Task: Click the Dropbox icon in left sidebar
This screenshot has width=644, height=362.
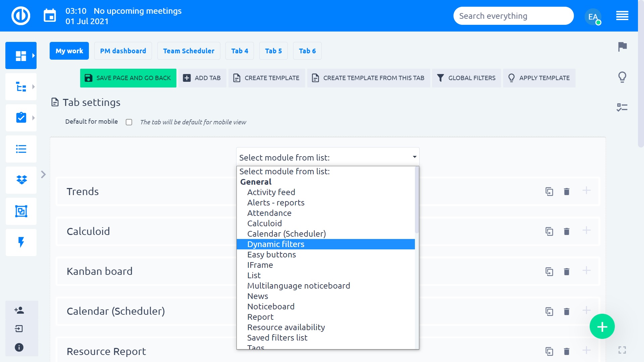Action: 21,180
